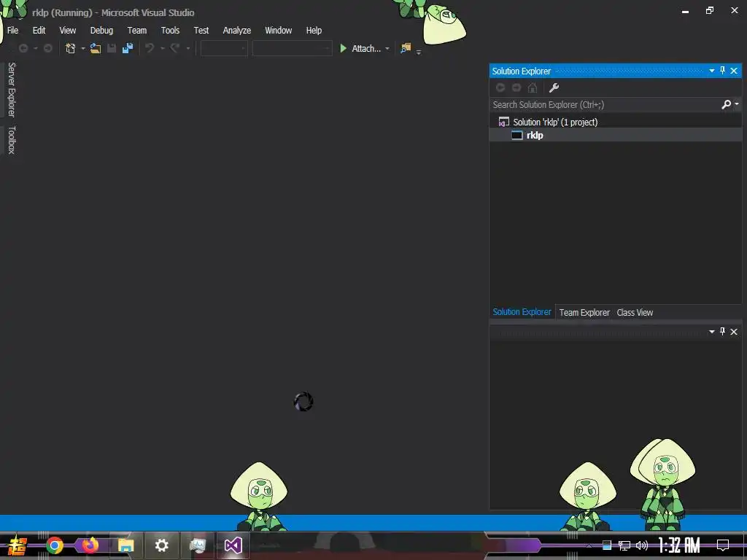Toggle auto-hide pin on Solution Explorer

[x=723, y=71]
